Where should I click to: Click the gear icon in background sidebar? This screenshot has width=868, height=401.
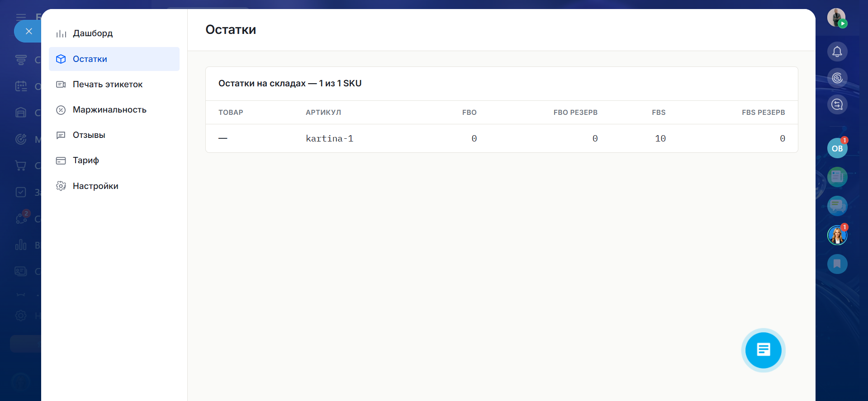tap(21, 316)
